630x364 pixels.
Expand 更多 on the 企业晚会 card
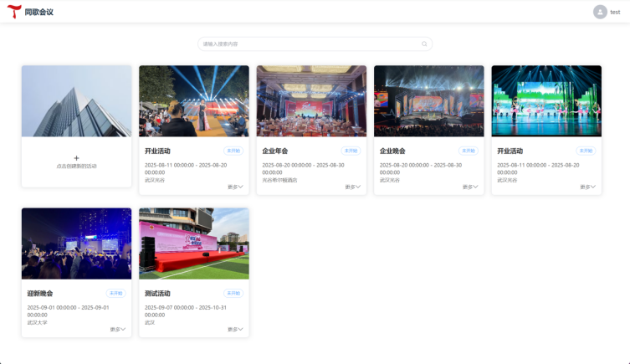tap(470, 187)
